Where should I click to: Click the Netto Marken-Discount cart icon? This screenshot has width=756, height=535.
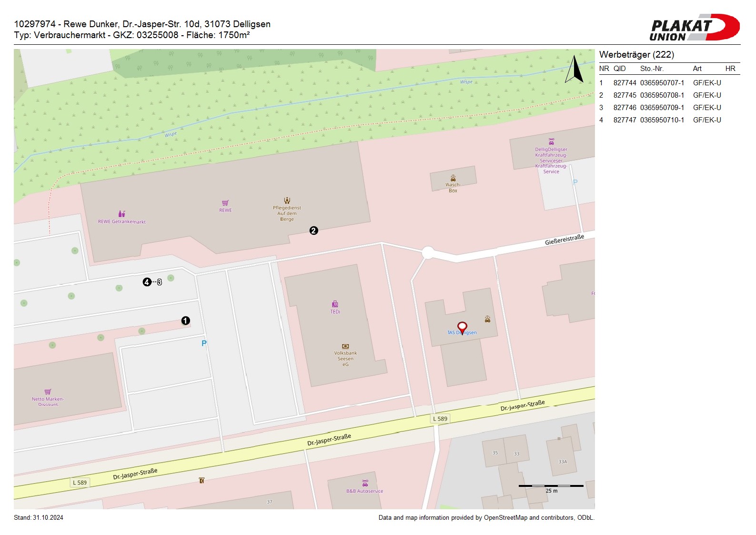pos(48,392)
